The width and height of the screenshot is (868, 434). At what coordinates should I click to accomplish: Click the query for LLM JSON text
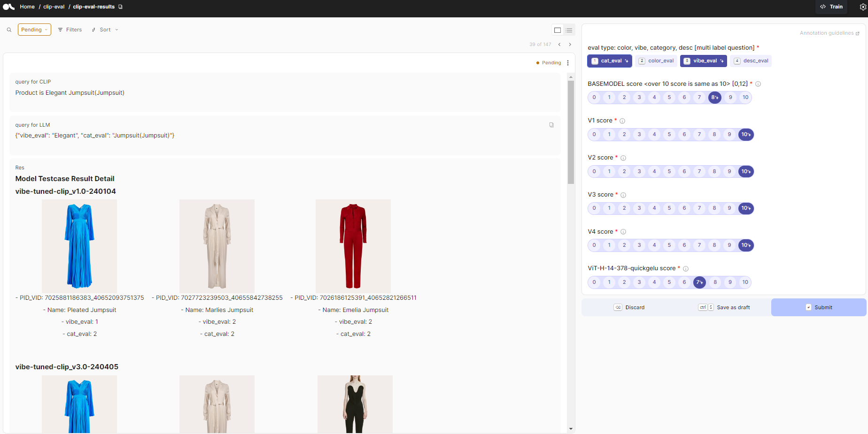pyautogui.click(x=95, y=136)
